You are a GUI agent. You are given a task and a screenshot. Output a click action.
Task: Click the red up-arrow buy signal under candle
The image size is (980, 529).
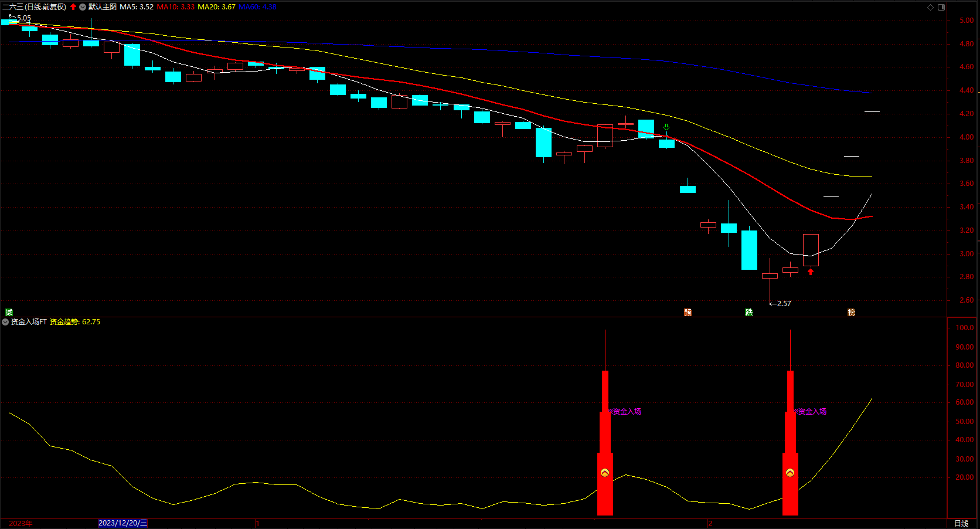(811, 272)
